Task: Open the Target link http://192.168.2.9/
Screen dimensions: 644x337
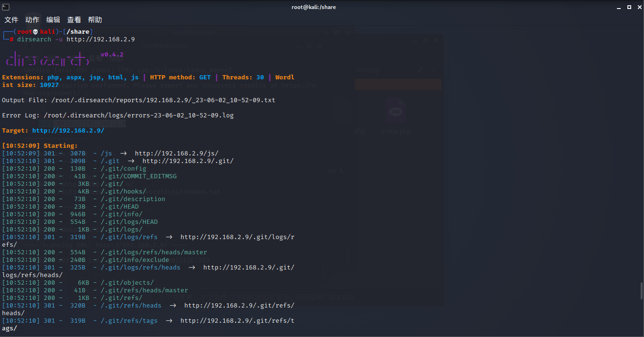Action: (x=68, y=131)
